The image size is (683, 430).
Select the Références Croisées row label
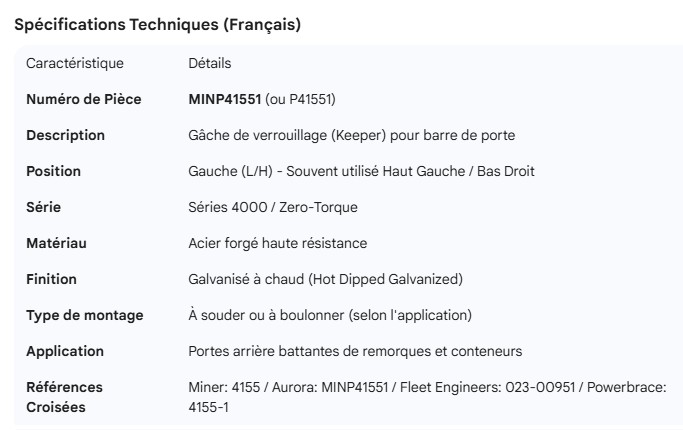tap(64, 397)
